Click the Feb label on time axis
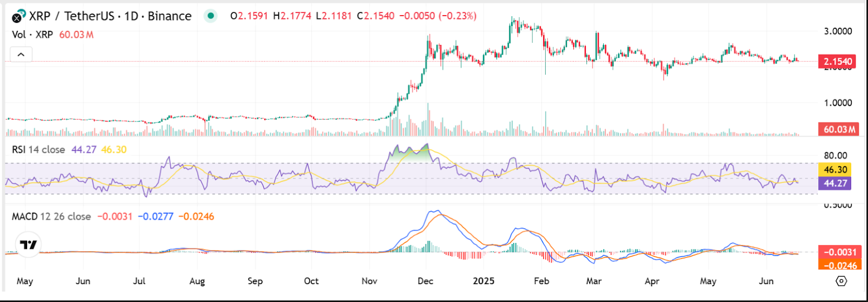 click(541, 281)
